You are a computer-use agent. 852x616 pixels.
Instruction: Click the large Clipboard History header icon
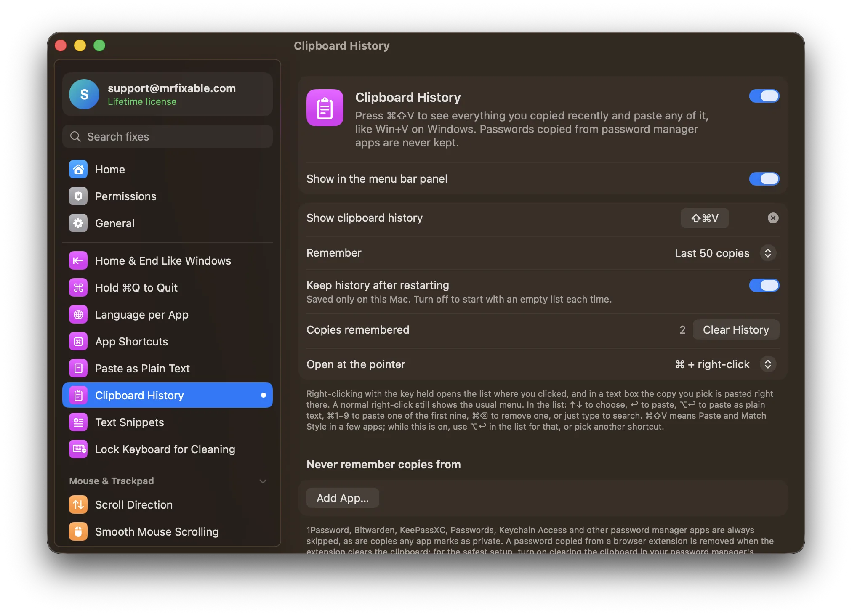click(325, 108)
